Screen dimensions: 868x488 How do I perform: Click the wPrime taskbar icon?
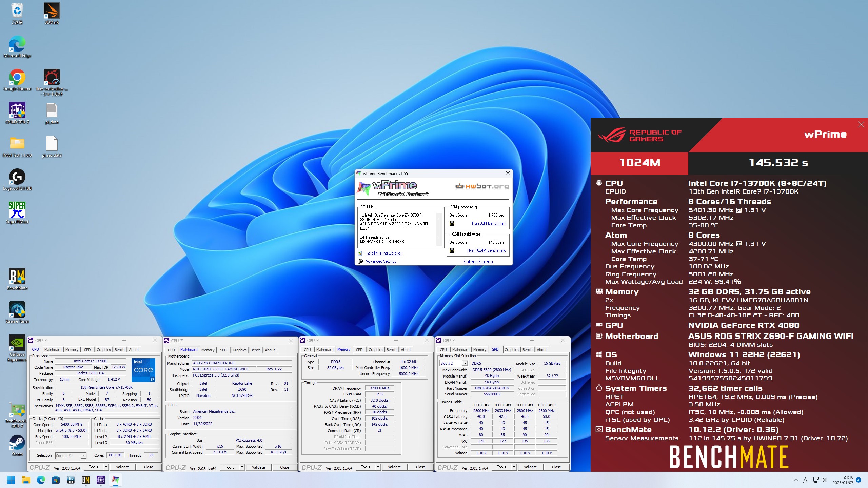click(116, 480)
